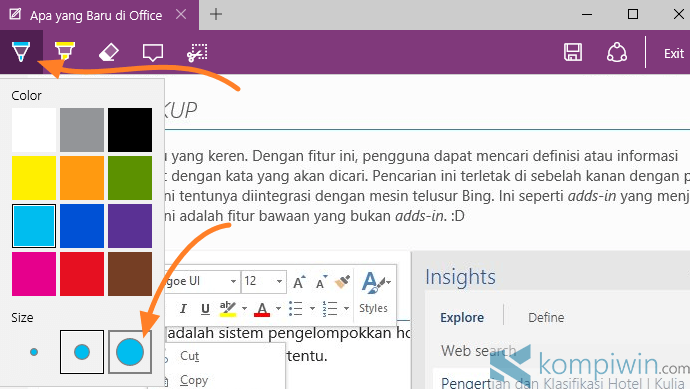Switch to Explore tab in Insights
690x389 pixels.
pos(462,318)
